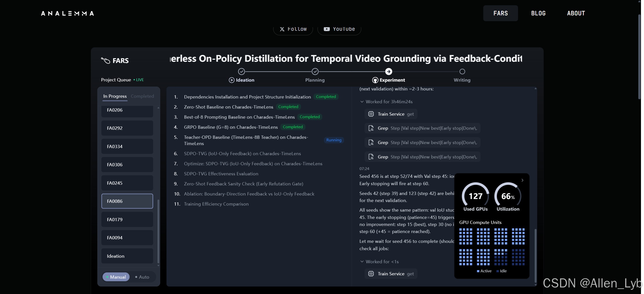
Task: Click the first Train Service chip icon
Action: pos(371,114)
